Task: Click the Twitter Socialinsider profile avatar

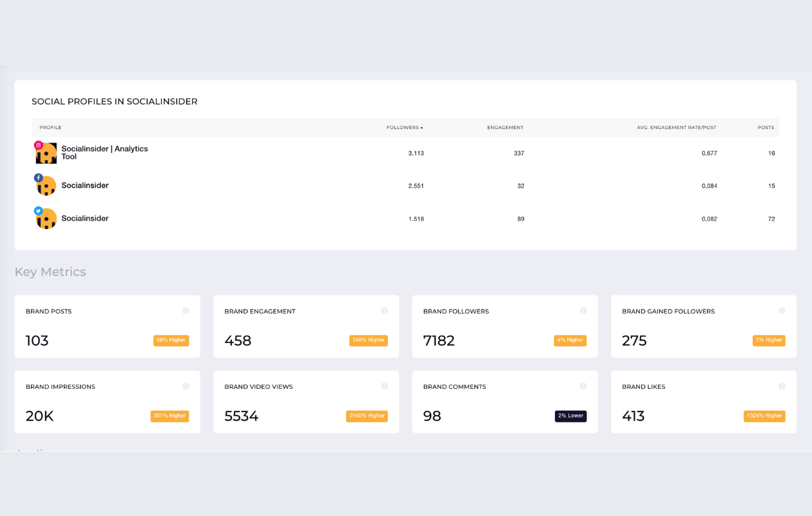Action: coord(46,219)
